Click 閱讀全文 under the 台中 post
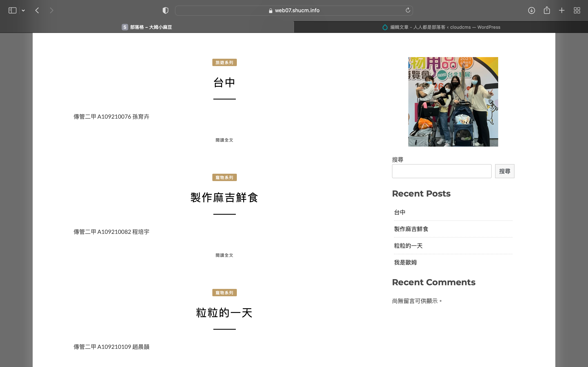This screenshot has width=588, height=367. coord(224,140)
